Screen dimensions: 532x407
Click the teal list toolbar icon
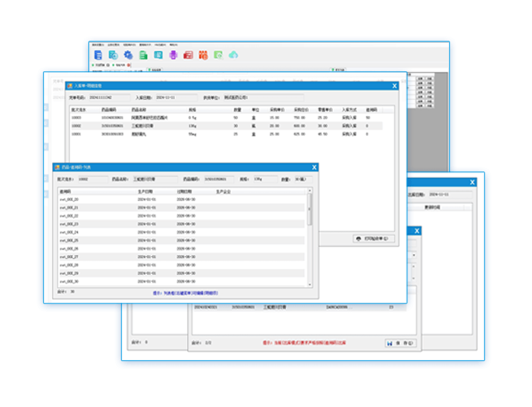click(x=159, y=55)
